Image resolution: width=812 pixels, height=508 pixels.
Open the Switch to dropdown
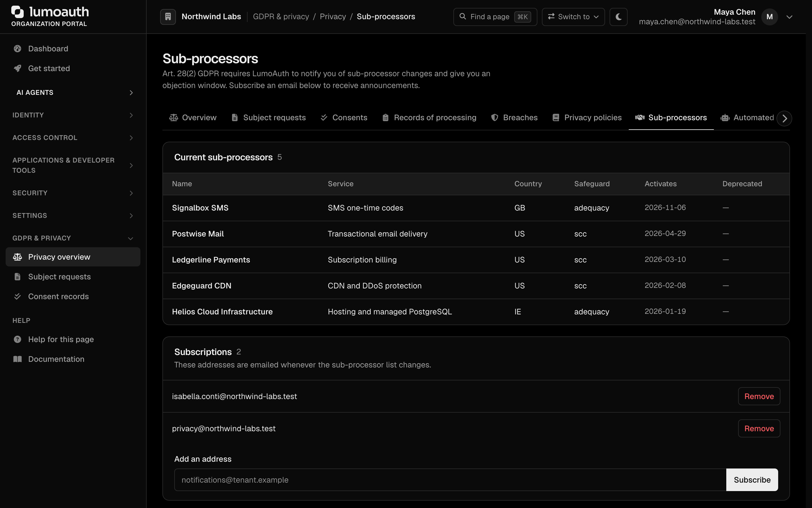pos(573,17)
